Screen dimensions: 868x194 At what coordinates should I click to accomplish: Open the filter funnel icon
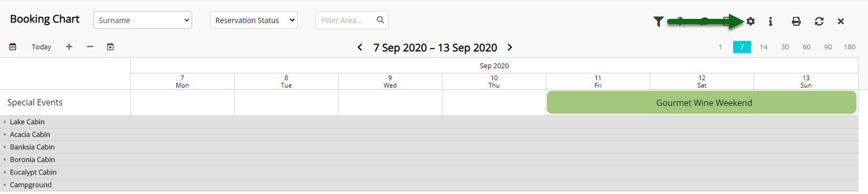[x=658, y=21]
